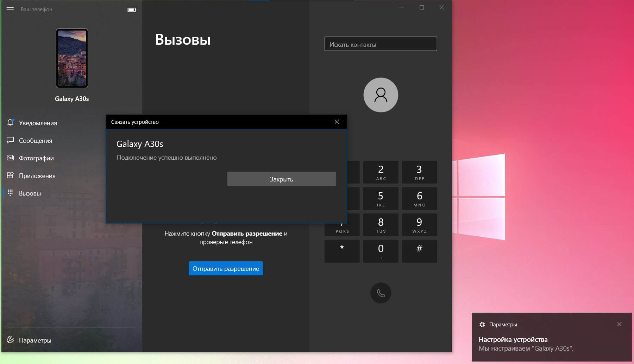Click Подключение успешно выполнено text
Viewport: 634px width, 364px height.
point(167,158)
